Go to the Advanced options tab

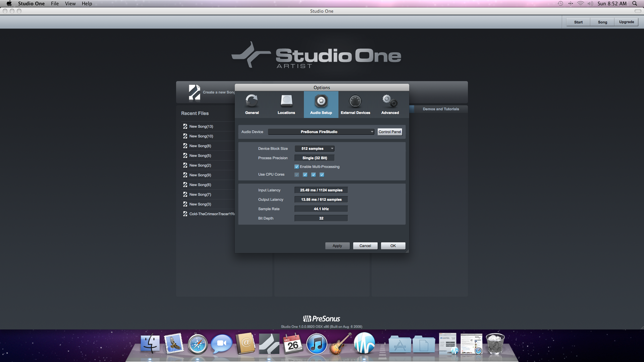390,104
